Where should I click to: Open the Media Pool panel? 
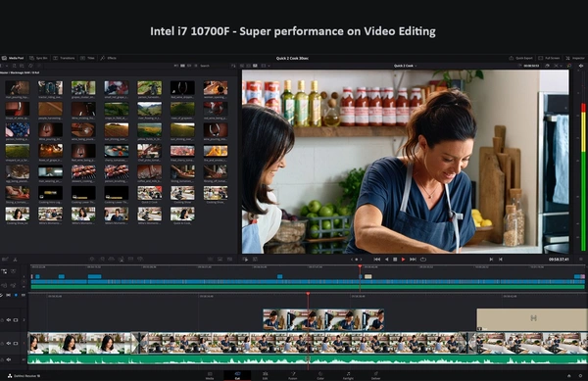point(13,58)
